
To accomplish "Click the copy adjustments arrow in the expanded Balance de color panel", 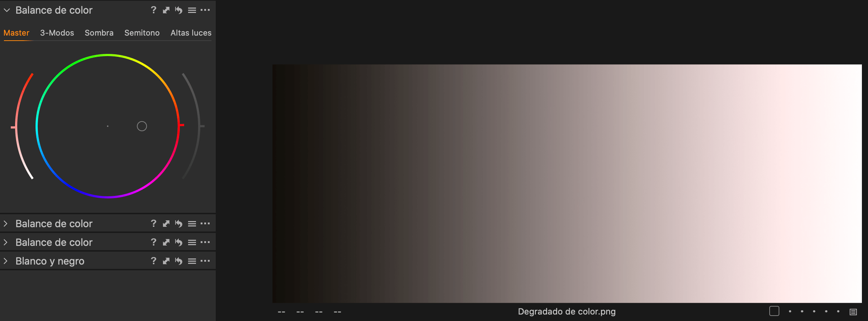I will [166, 10].
